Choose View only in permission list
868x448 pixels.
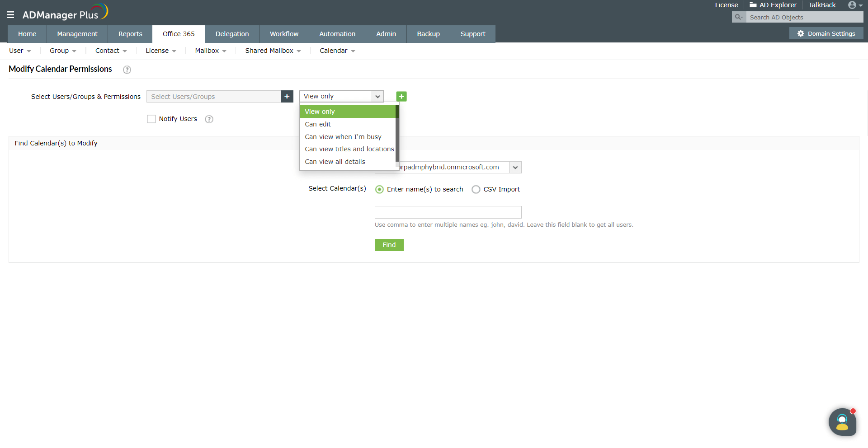click(347, 112)
